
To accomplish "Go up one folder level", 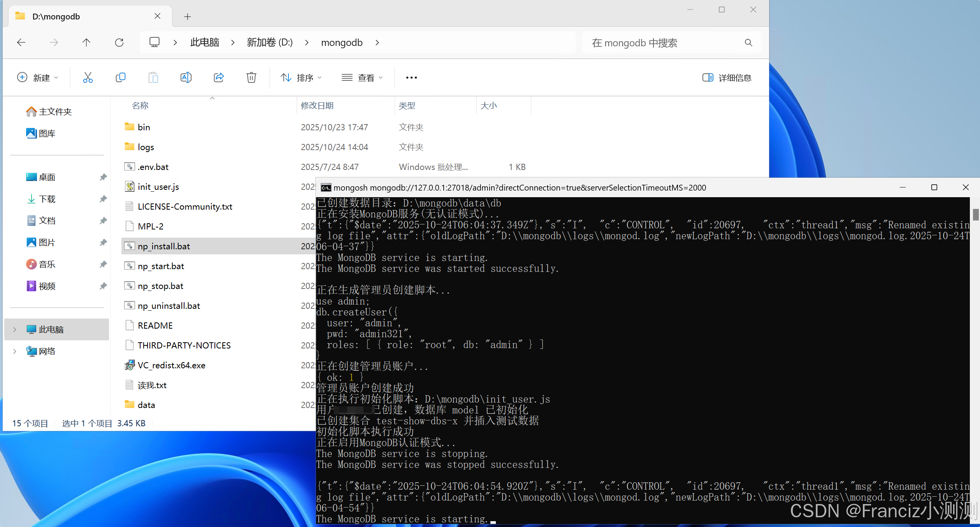I will (86, 42).
